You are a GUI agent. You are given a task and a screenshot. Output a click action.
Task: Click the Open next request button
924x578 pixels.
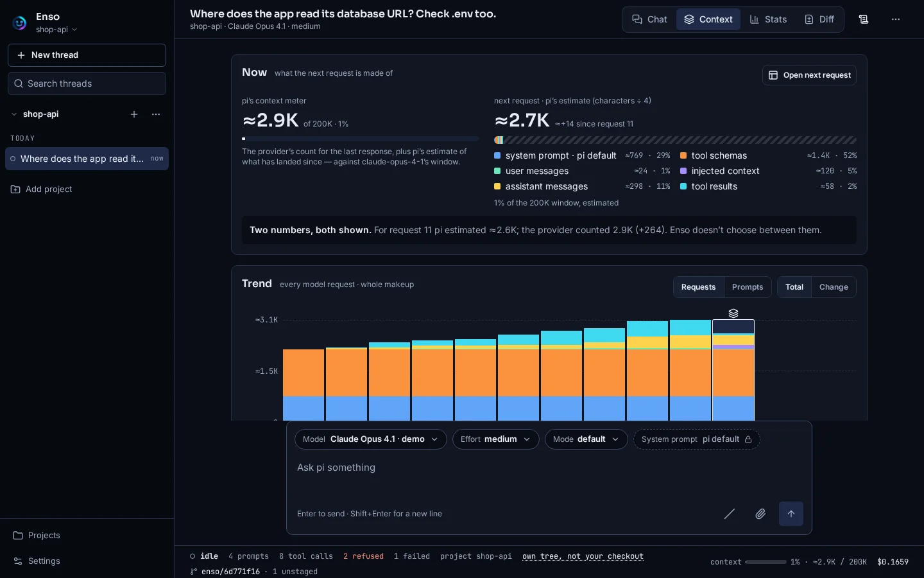809,75
